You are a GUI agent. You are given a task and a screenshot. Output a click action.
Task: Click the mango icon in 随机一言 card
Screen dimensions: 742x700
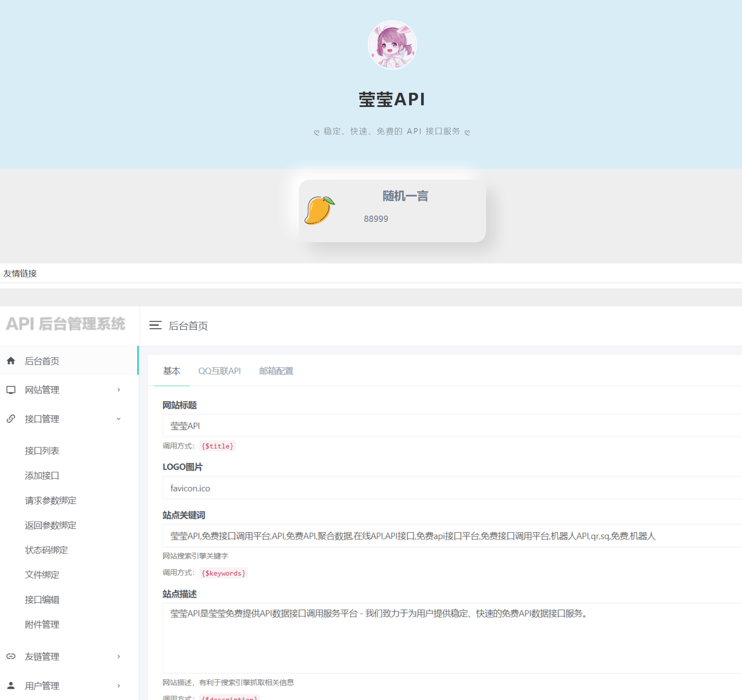320,210
